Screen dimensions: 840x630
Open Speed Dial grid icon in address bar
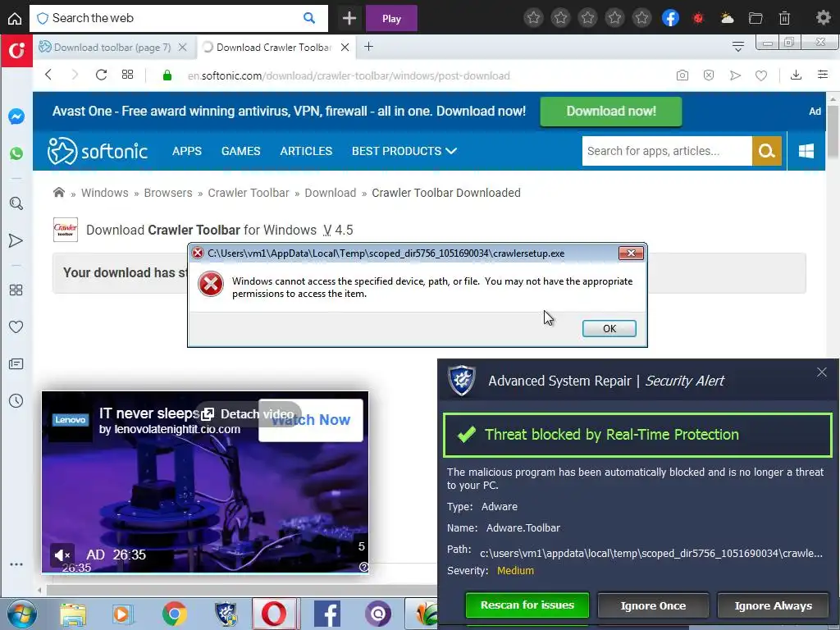127,75
